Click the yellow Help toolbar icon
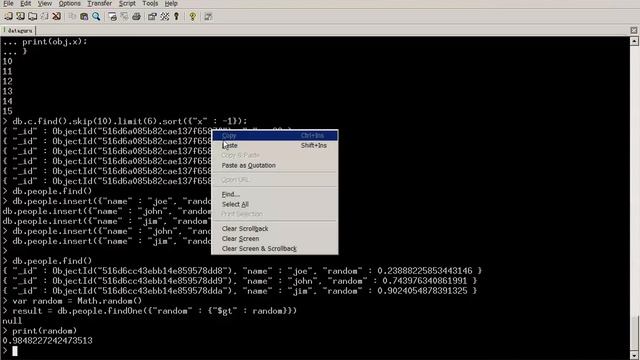This screenshot has height=360, width=640. pos(192,16)
